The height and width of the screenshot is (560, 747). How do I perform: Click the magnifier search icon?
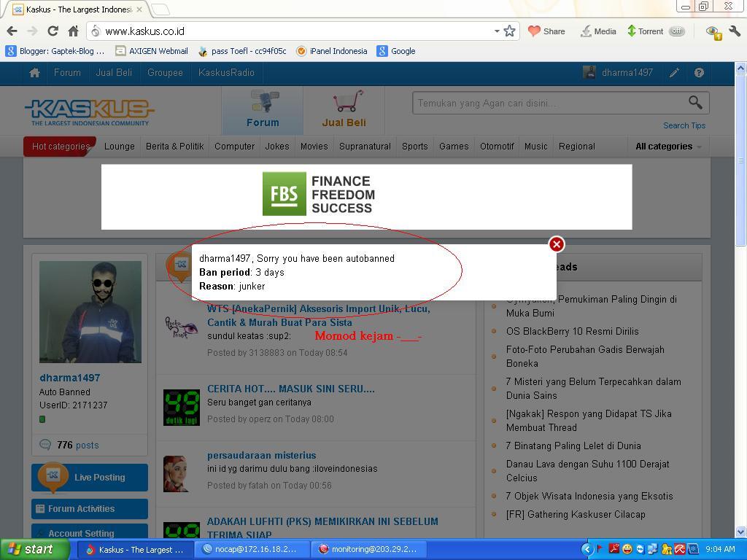pos(695,102)
